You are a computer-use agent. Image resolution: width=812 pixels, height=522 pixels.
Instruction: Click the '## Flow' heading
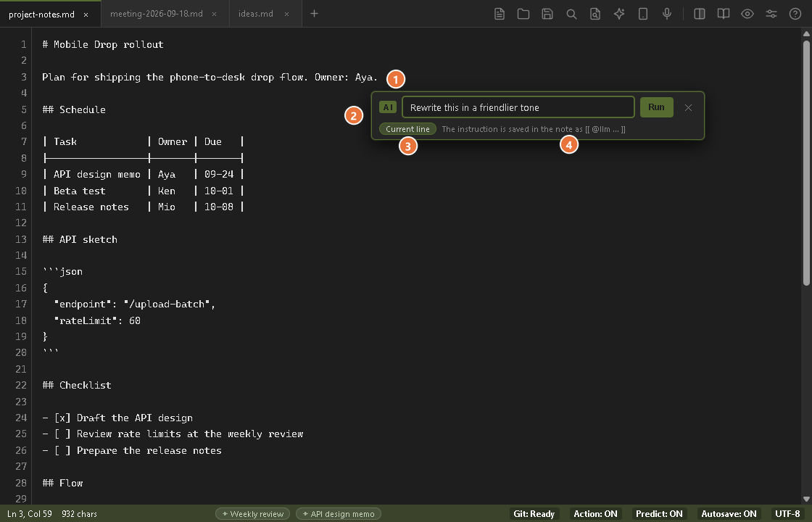(x=62, y=483)
